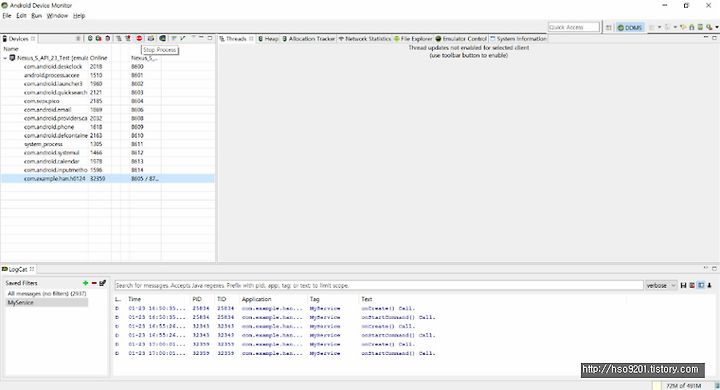Maximize the LogCat panel
Image resolution: width=720 pixels, height=390 pixels.
coord(714,268)
